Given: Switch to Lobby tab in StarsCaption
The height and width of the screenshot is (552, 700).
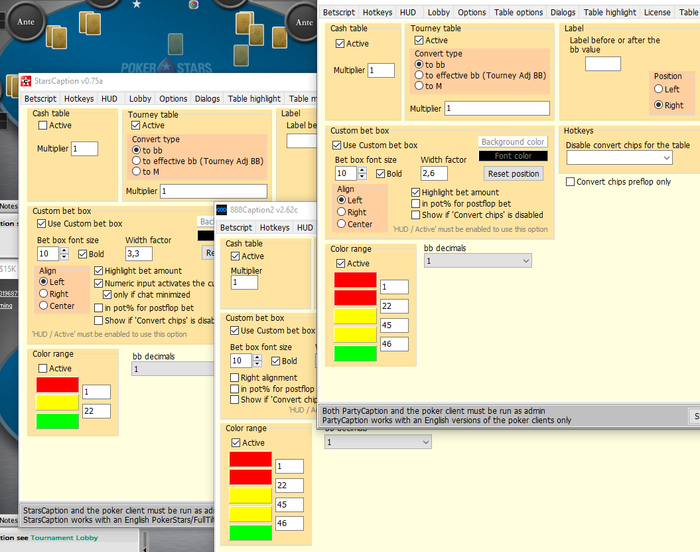Looking at the screenshot, I should [140, 99].
